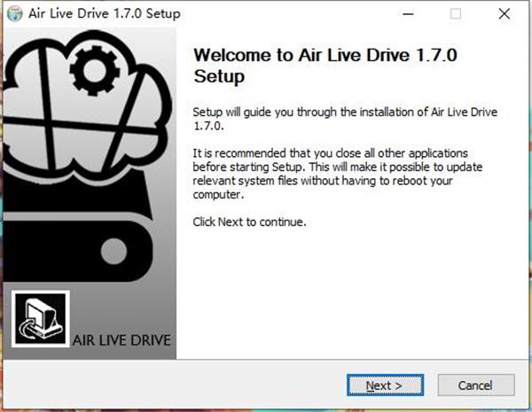532x412 pixels.
Task: Click the greyed-out maximize button
Action: point(456,14)
